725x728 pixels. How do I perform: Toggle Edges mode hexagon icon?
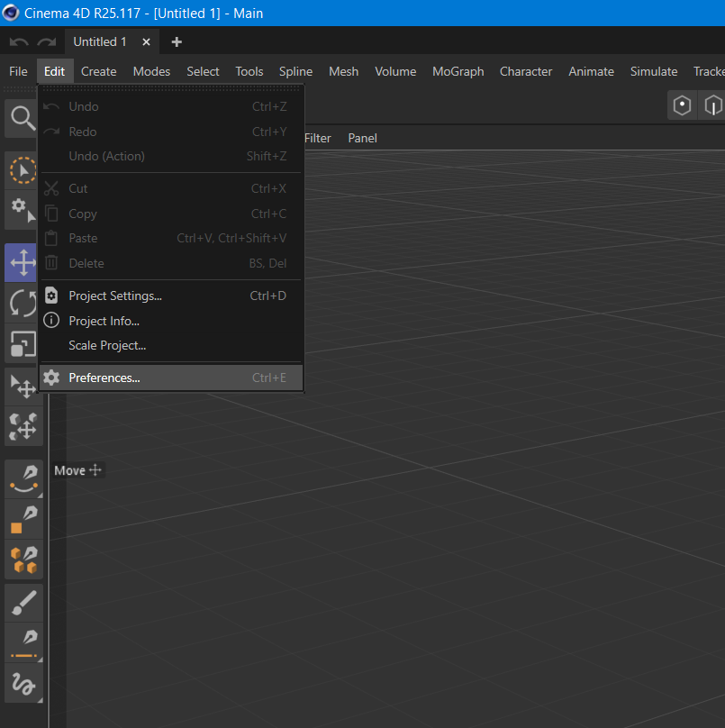click(x=713, y=105)
